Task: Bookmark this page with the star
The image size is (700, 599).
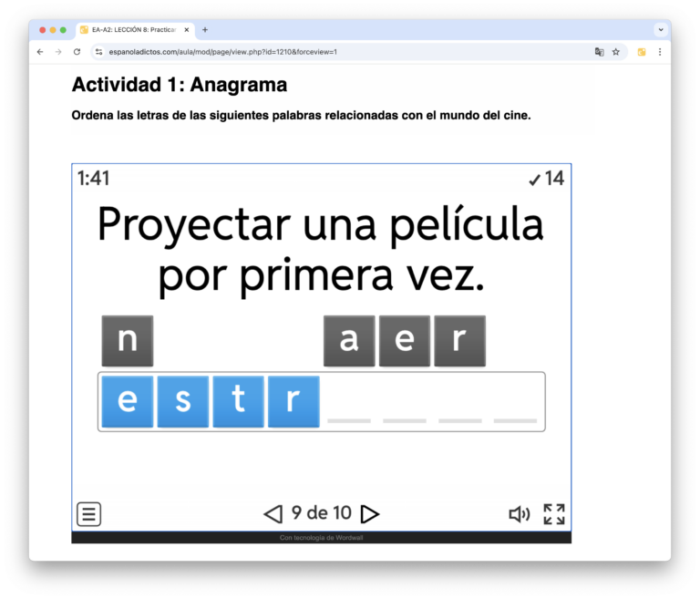Action: (x=616, y=52)
